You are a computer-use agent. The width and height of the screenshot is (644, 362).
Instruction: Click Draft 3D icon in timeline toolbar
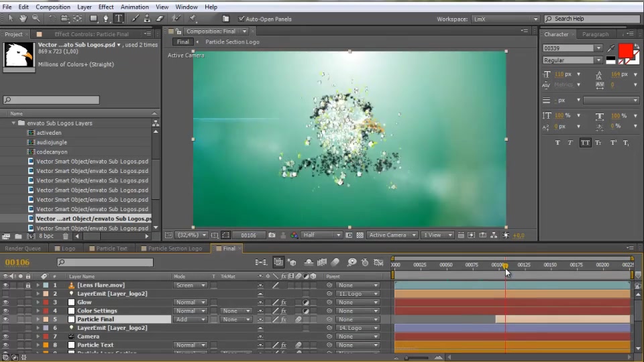292,262
